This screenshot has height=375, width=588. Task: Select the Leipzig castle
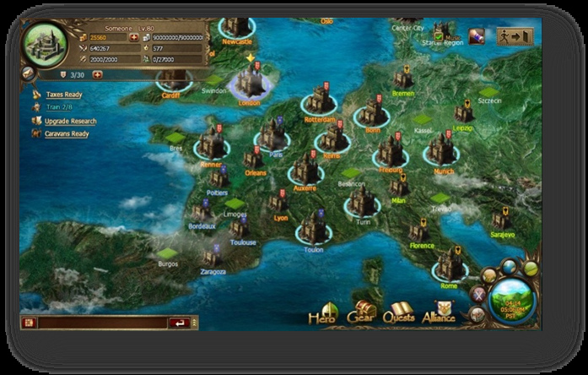click(x=464, y=112)
